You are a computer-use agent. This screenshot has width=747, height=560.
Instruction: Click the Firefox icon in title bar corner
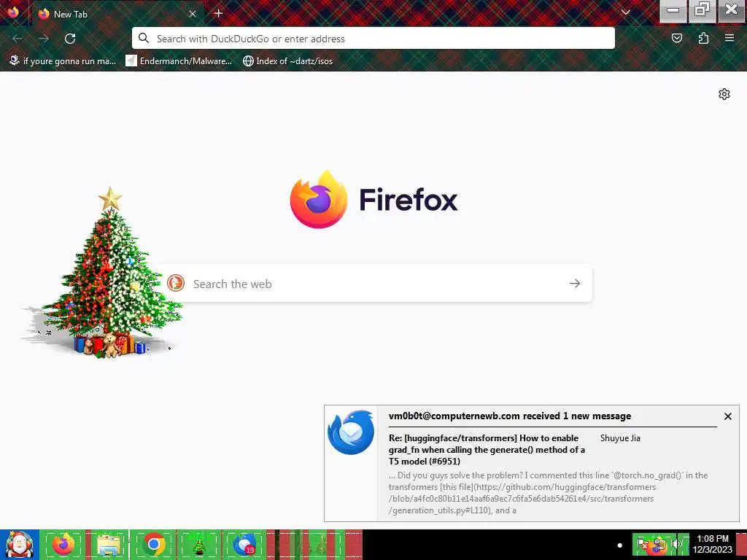13,12
